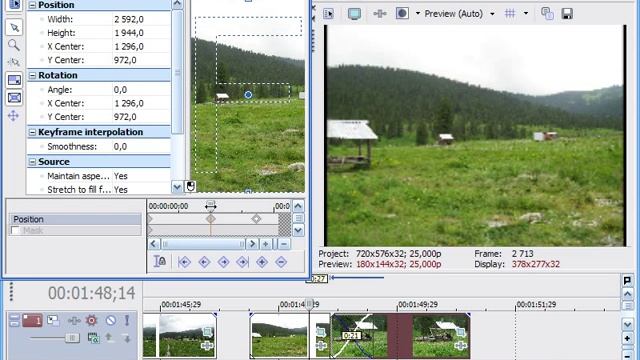Screen dimensions: 640x360
Task: Open Automation Settings gear on track
Action: pos(91,320)
